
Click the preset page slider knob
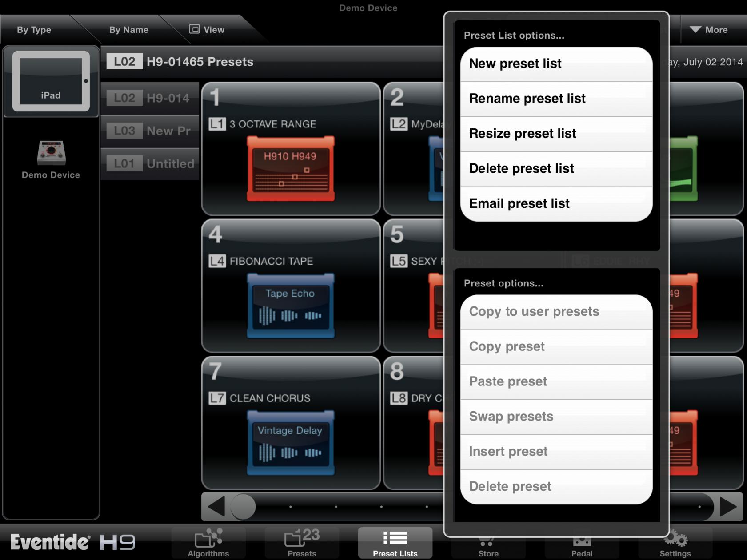pyautogui.click(x=243, y=507)
